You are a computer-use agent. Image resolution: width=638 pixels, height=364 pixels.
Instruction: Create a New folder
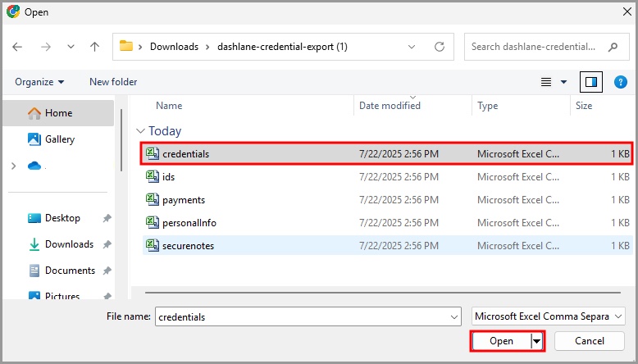(113, 82)
